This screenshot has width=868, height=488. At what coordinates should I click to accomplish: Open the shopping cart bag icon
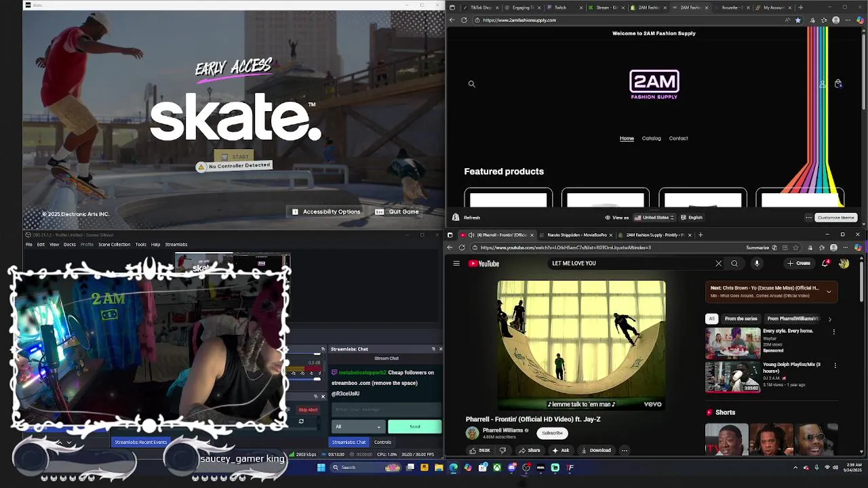(838, 83)
